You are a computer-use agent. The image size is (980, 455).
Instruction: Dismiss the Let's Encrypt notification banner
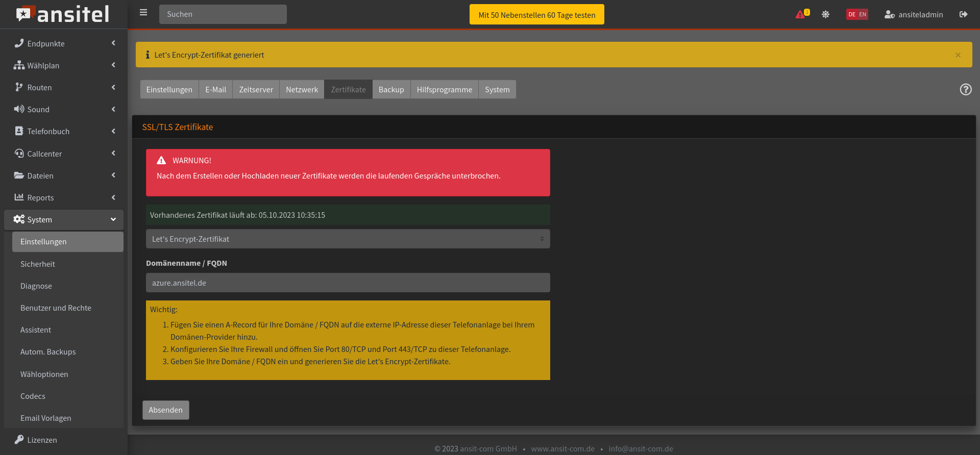[958, 55]
